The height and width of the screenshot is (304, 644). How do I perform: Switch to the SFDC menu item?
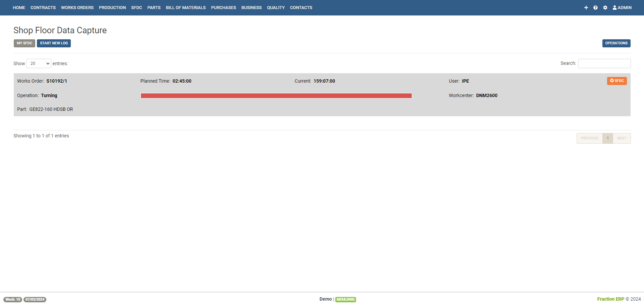136,7
